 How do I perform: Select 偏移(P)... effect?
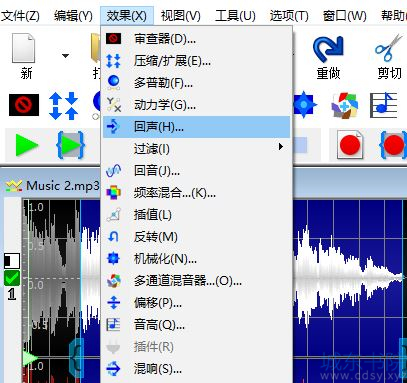pyautogui.click(x=196, y=303)
